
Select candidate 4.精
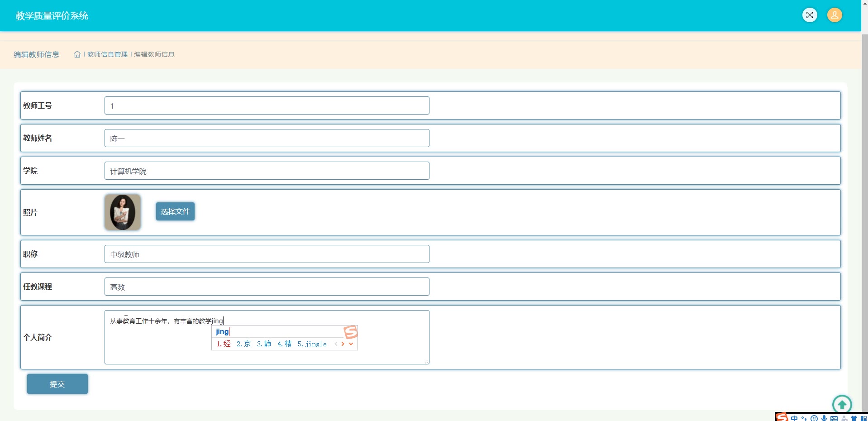(x=284, y=344)
